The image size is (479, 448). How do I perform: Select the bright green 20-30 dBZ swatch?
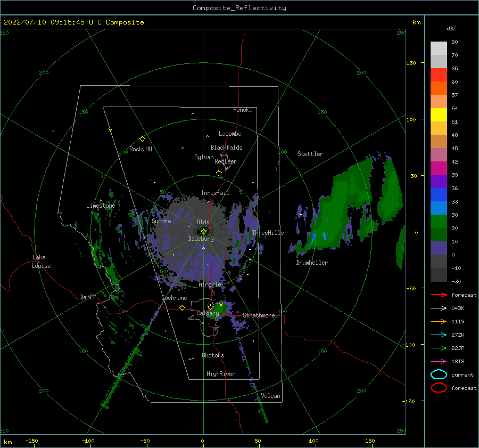coord(439,222)
